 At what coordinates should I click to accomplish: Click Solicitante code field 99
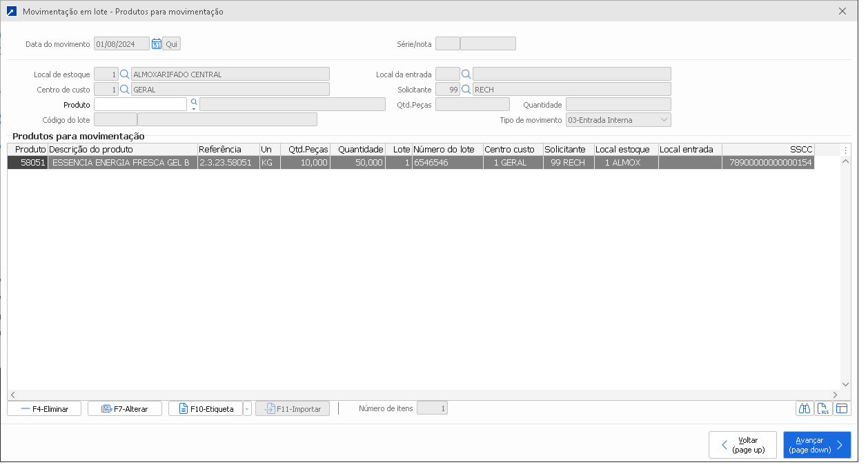coord(448,90)
